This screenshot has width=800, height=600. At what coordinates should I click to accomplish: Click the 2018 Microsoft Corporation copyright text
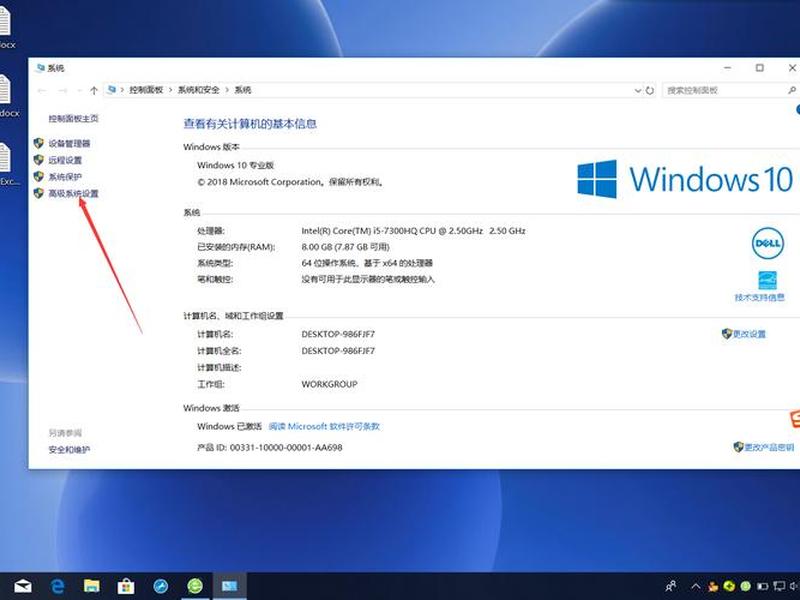(290, 182)
